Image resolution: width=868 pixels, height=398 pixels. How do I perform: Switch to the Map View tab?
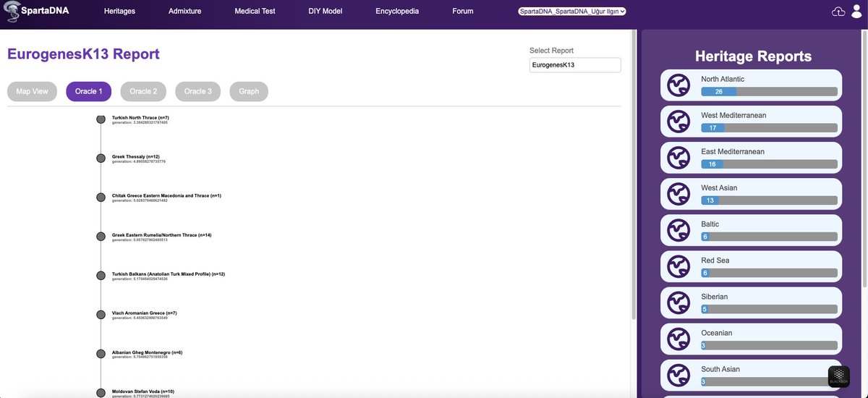[x=32, y=91]
